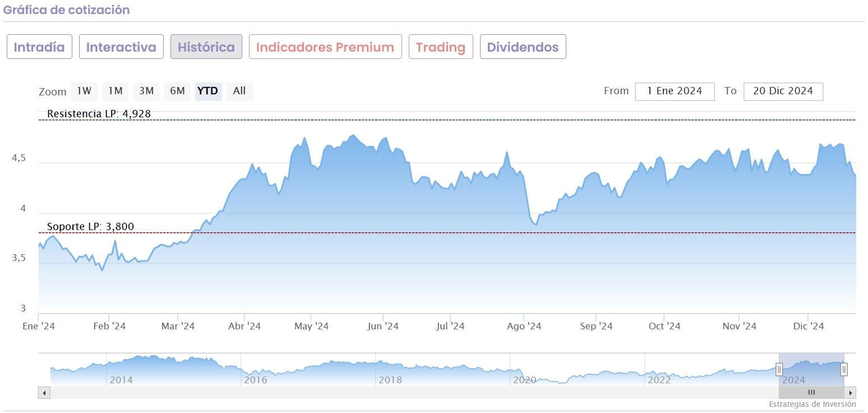Click the navigator left range handle

[x=779, y=369]
